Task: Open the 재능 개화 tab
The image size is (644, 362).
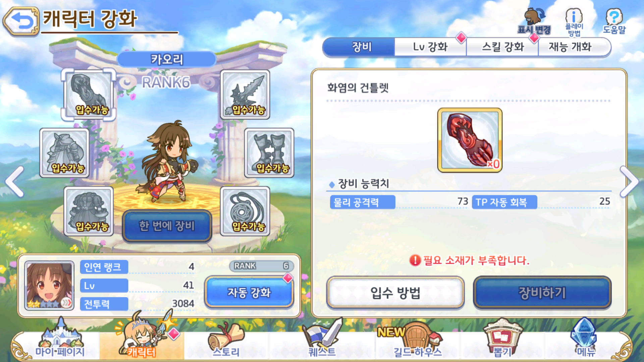Action: (574, 47)
